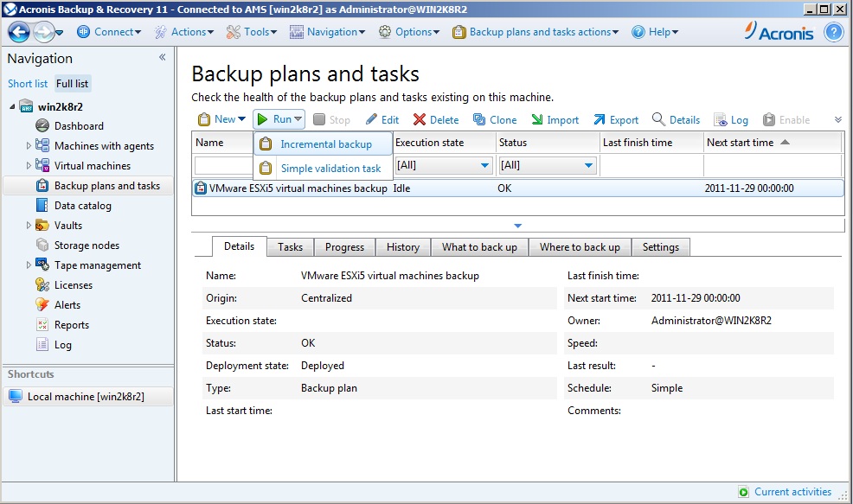The height and width of the screenshot is (504, 853).
Task: Go back with the blue back arrow
Action: coord(19,32)
